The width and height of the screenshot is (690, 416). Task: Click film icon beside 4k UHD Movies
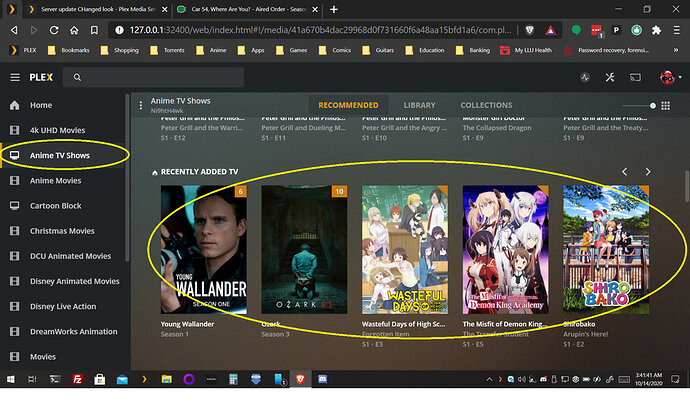(15, 130)
